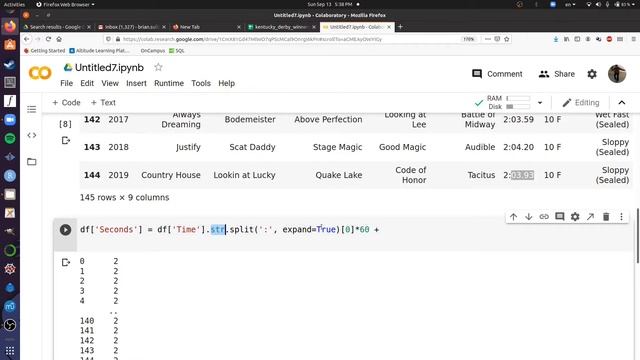The height and width of the screenshot is (360, 640).
Task: Click the Share button
Action: [x=557, y=74]
